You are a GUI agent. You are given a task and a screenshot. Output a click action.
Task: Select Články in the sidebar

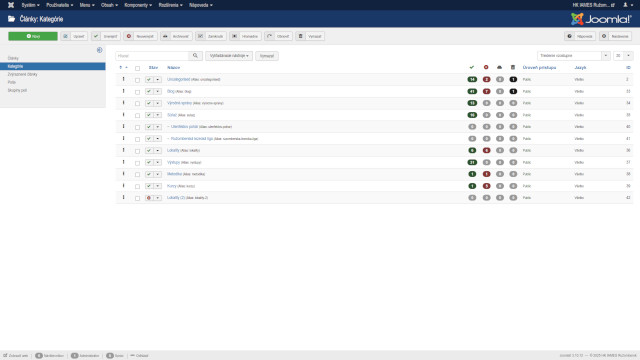(x=13, y=58)
